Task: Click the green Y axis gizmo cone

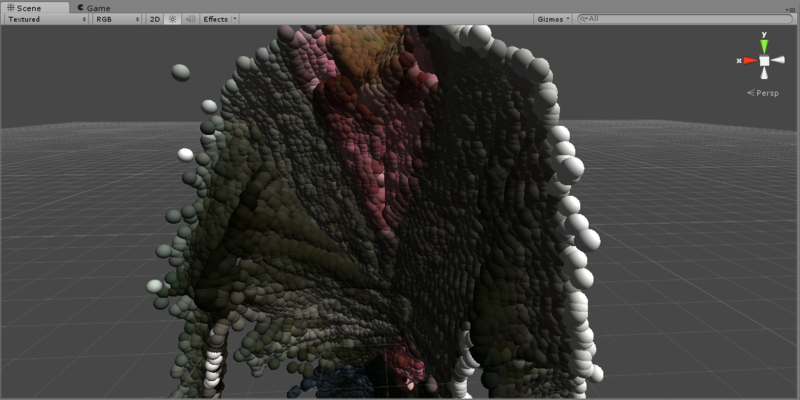Action: (764, 46)
